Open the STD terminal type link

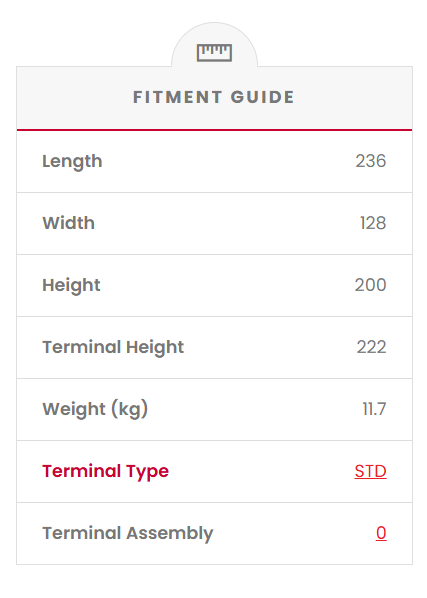click(370, 471)
